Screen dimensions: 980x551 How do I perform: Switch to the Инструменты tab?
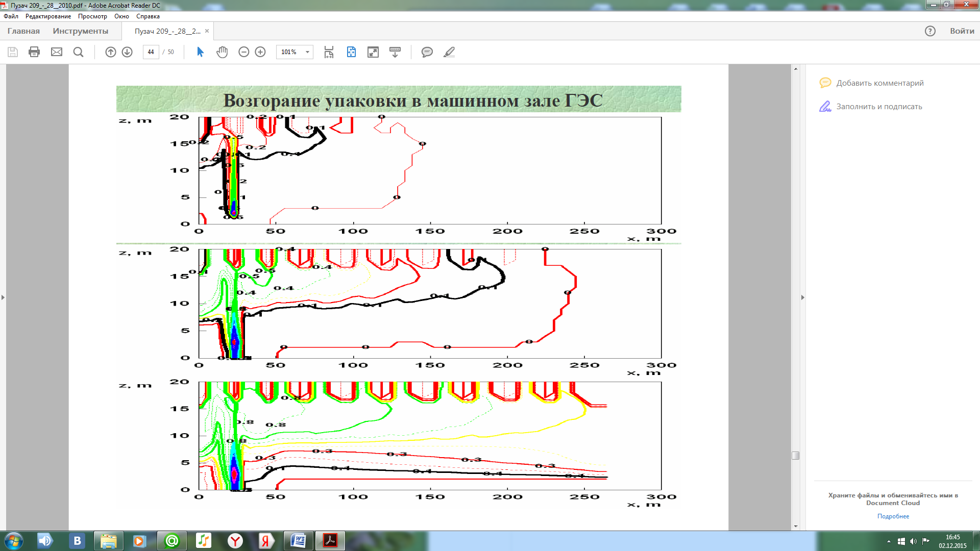click(81, 31)
